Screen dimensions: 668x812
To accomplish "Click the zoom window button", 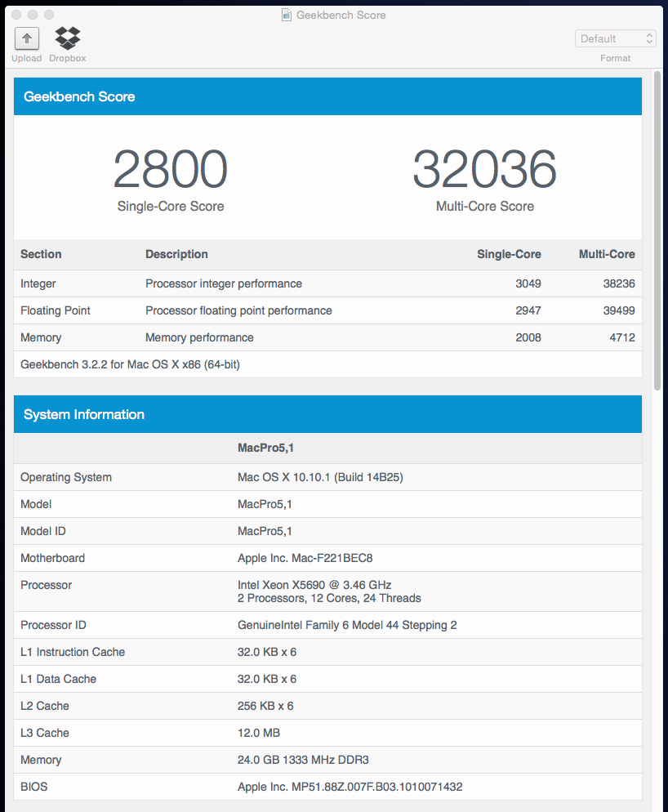I will (49, 15).
